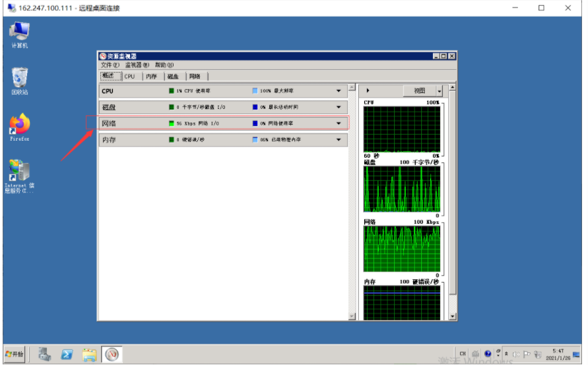This screenshot has width=588, height=365.
Task: Open the 回收站 recycle bin icon
Action: coord(20,81)
